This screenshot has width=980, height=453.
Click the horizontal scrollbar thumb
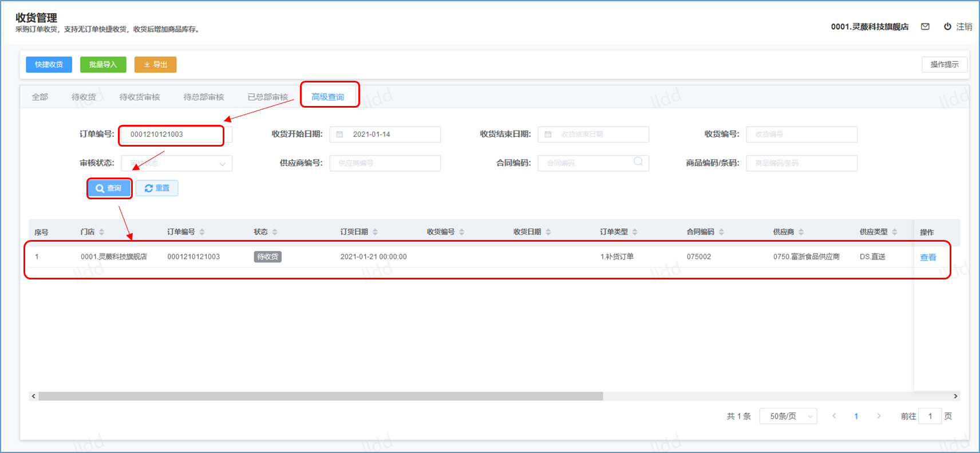tap(321, 396)
